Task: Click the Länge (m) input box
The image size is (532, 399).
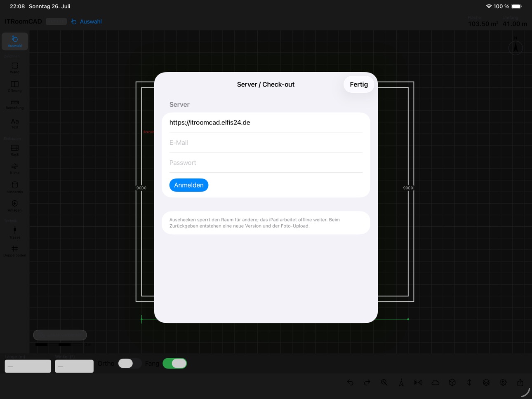Action: click(28, 366)
